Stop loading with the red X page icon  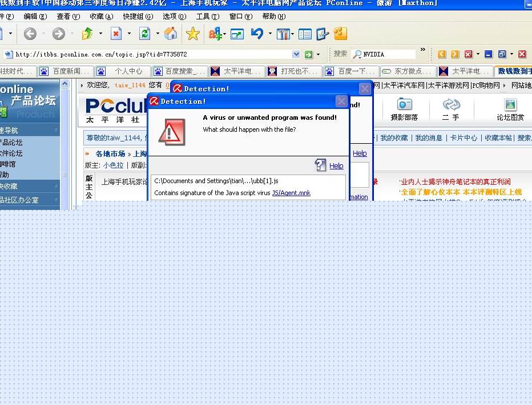pyautogui.click(x=116, y=34)
